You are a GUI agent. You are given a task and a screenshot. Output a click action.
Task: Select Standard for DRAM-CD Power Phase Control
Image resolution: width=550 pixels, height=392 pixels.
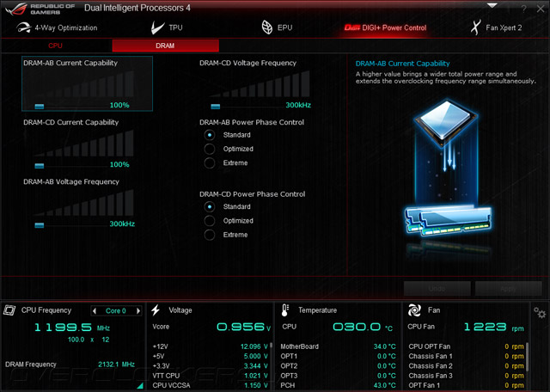click(210, 206)
